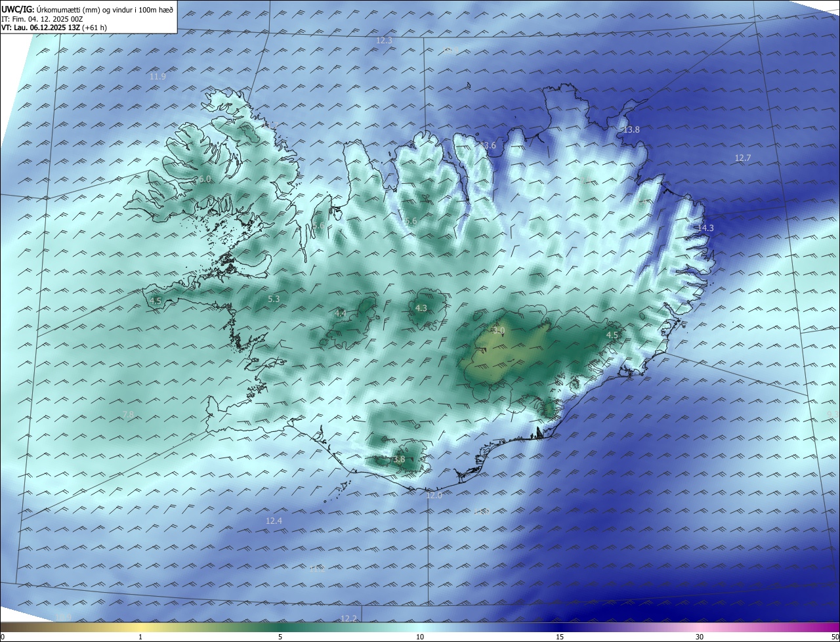
Task: Click the 4.3 value label on the map
Action: click(421, 309)
